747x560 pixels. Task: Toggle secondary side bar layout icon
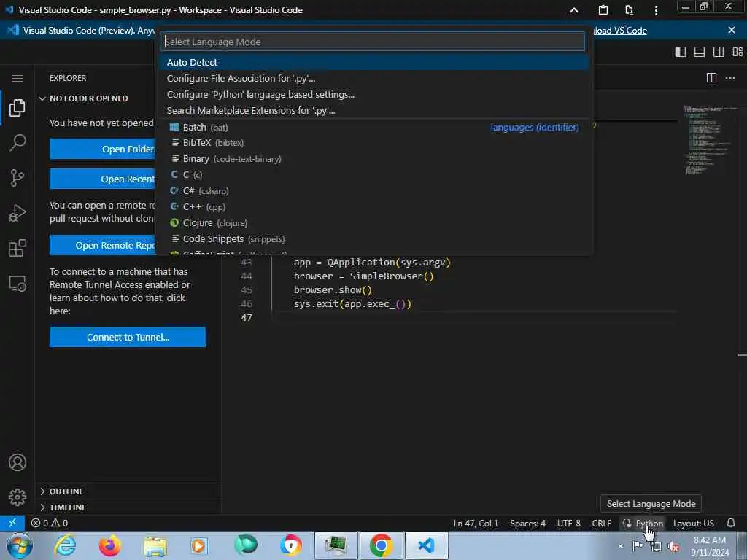(719, 52)
